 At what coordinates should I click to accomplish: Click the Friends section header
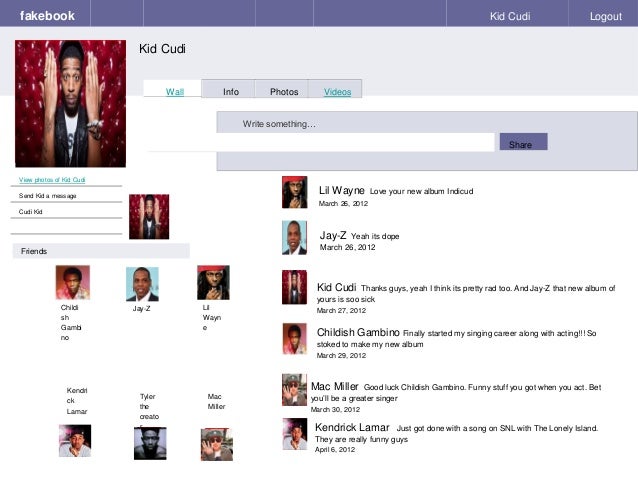tap(101, 251)
